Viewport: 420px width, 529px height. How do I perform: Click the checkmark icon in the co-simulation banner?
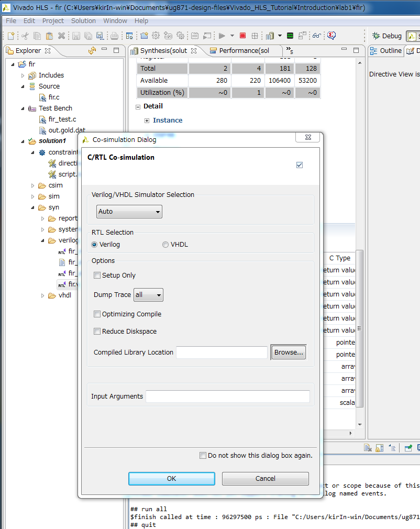pos(299,165)
